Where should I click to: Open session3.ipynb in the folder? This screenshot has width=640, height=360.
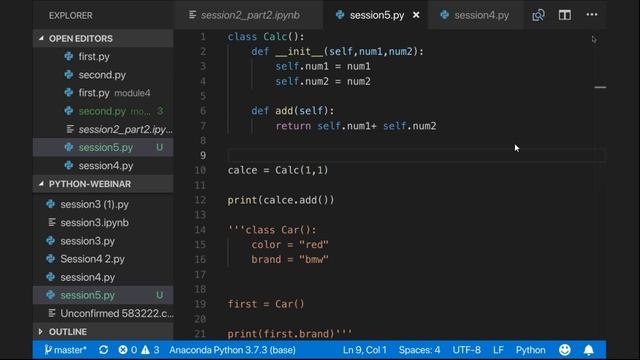point(103,222)
